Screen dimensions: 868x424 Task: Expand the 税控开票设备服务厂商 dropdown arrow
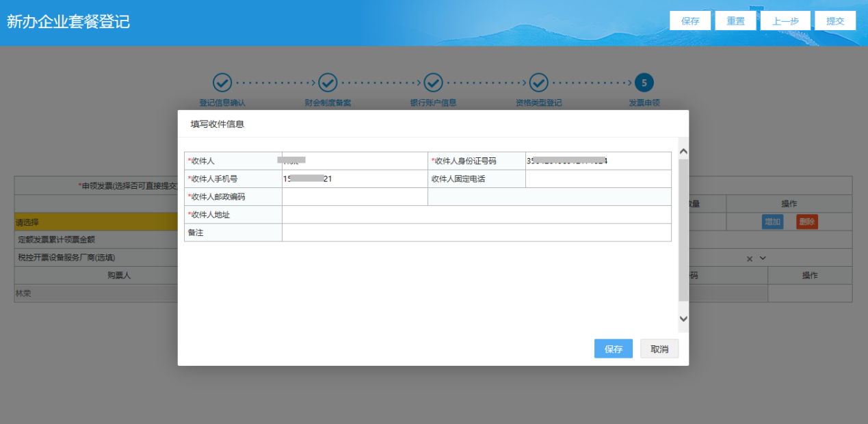point(763,258)
